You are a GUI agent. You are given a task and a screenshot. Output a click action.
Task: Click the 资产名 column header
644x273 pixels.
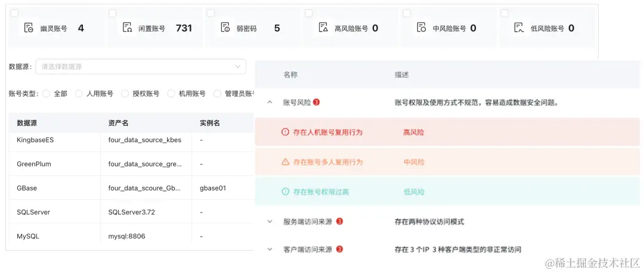(x=118, y=123)
